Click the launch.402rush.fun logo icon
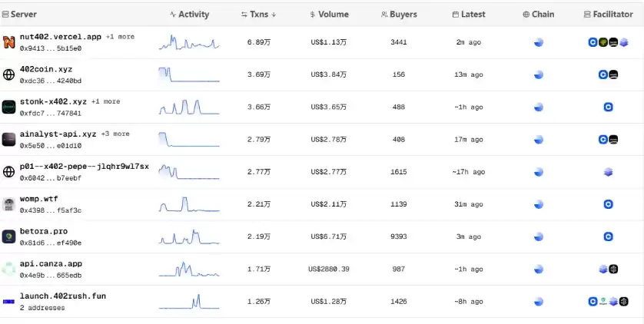 click(x=8, y=301)
